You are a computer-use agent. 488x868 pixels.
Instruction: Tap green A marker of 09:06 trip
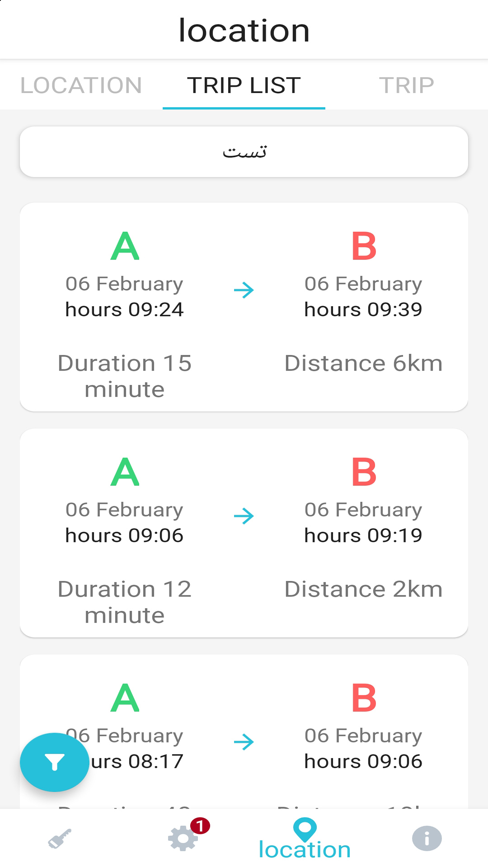[x=125, y=472]
